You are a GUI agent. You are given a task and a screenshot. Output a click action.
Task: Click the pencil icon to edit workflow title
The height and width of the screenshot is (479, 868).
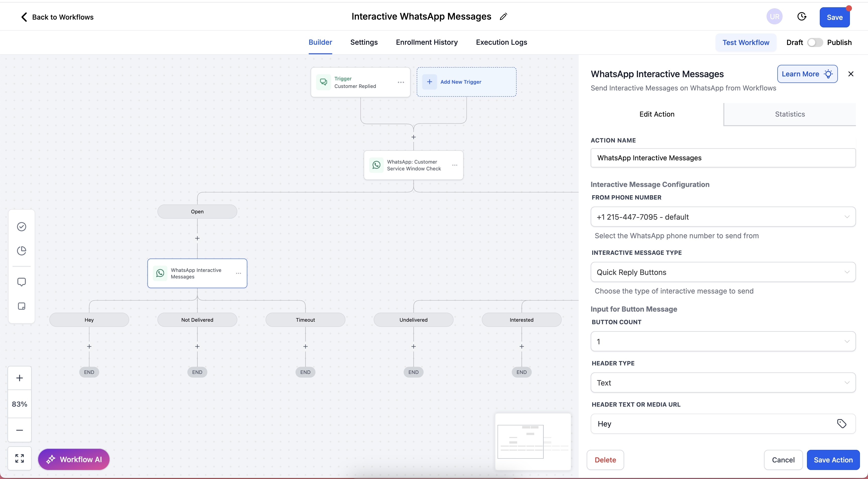[x=503, y=17]
